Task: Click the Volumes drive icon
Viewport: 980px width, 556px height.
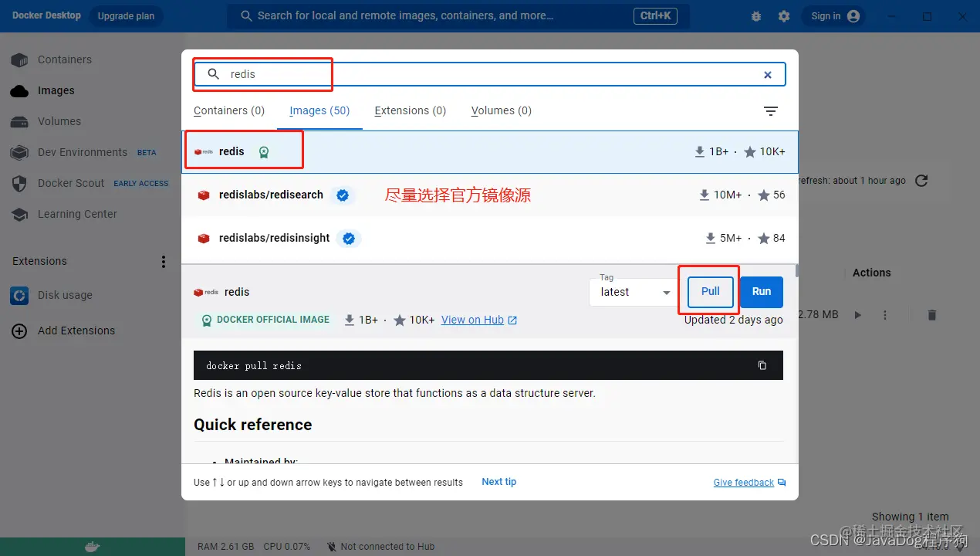Action: [x=19, y=121]
